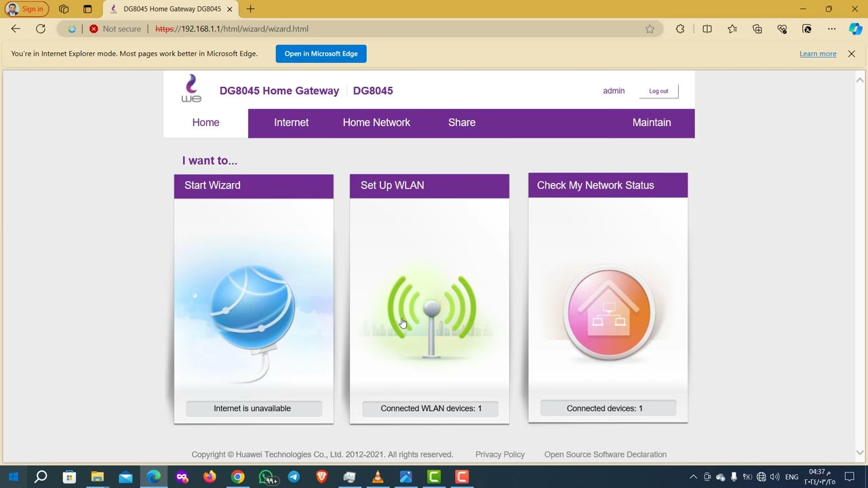Click the favorite star icon in address bar

650,29
